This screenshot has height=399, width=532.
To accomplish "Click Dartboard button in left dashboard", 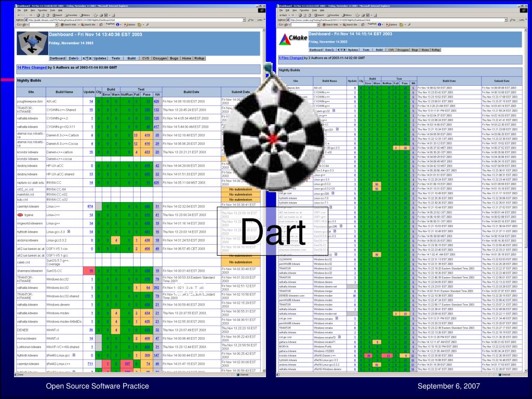I will pos(57,58).
